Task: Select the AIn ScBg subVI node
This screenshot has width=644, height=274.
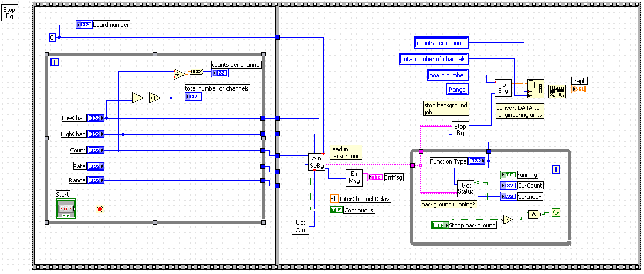Action: (317, 162)
